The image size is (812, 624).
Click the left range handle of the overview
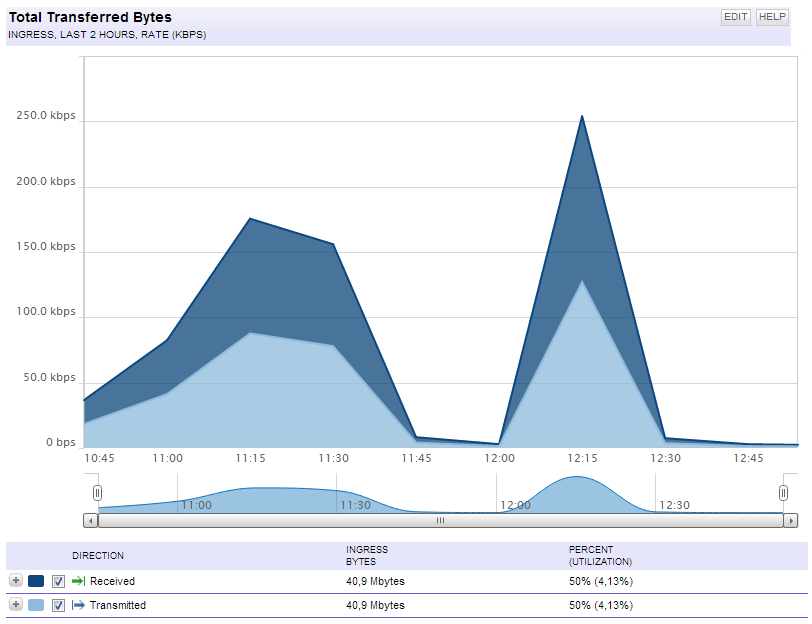click(97, 492)
